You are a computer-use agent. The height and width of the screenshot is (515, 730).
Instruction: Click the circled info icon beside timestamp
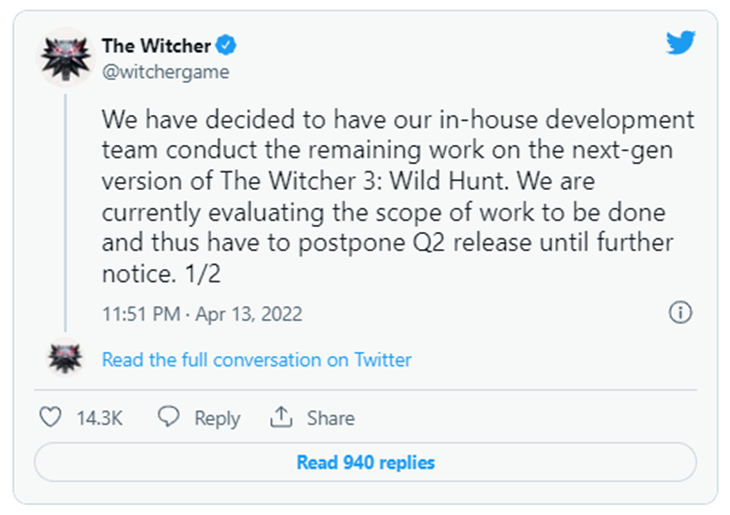tap(681, 312)
